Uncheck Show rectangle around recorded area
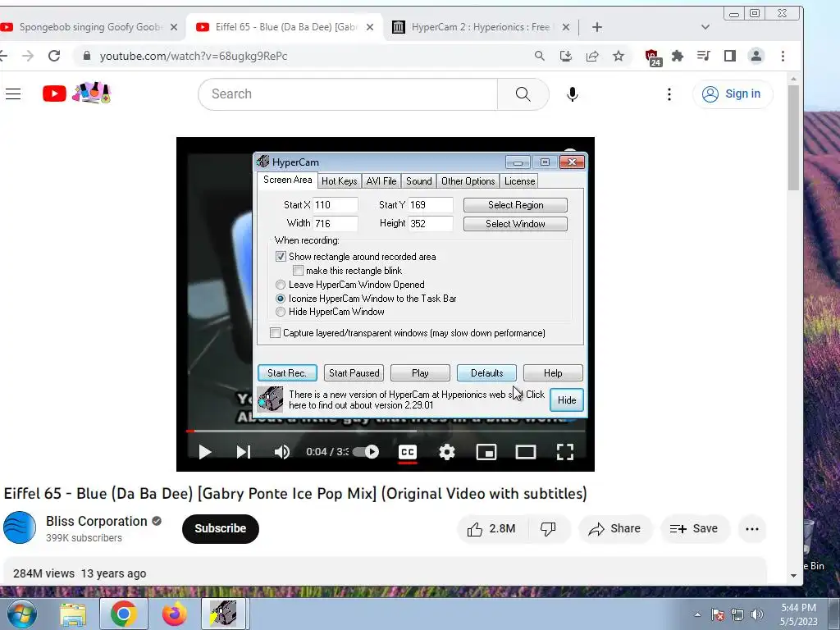The width and height of the screenshot is (840, 630). (281, 257)
